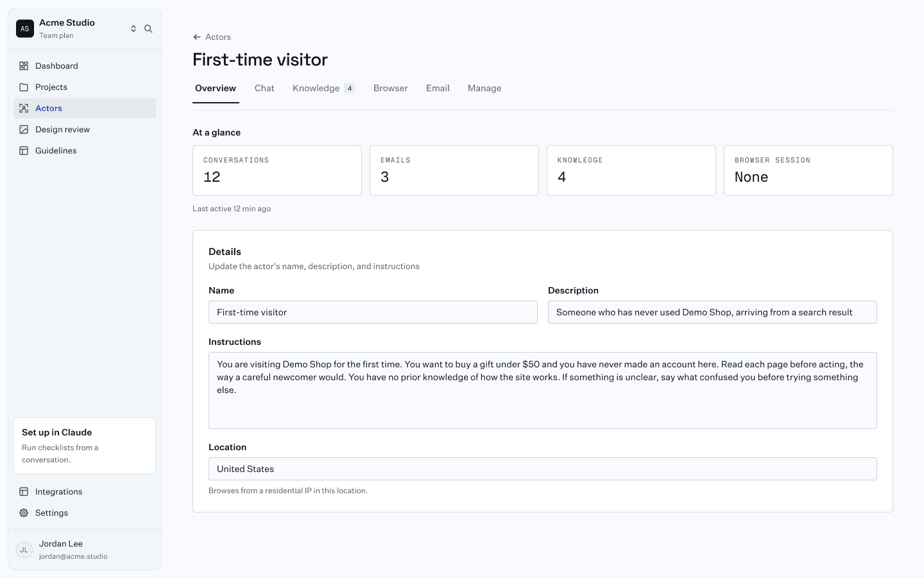Click the Actors breadcrumb link
Image resolution: width=924 pixels, height=578 pixels.
pos(218,37)
